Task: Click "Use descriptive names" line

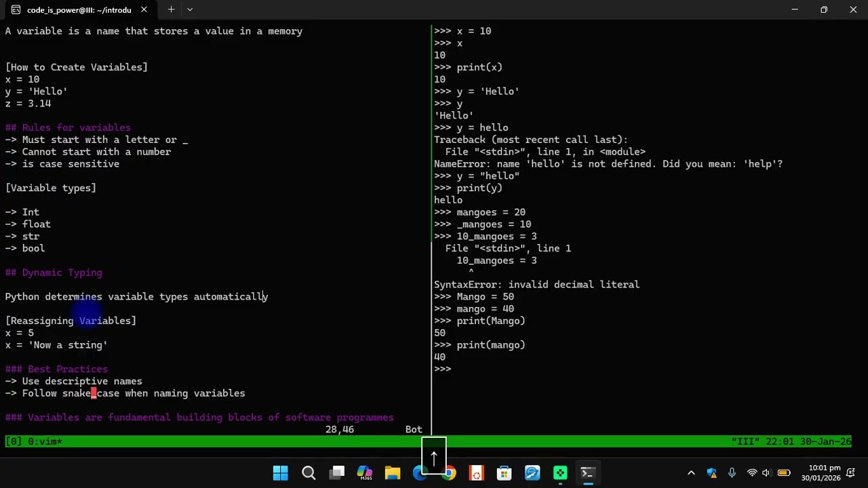Action: 74,381
